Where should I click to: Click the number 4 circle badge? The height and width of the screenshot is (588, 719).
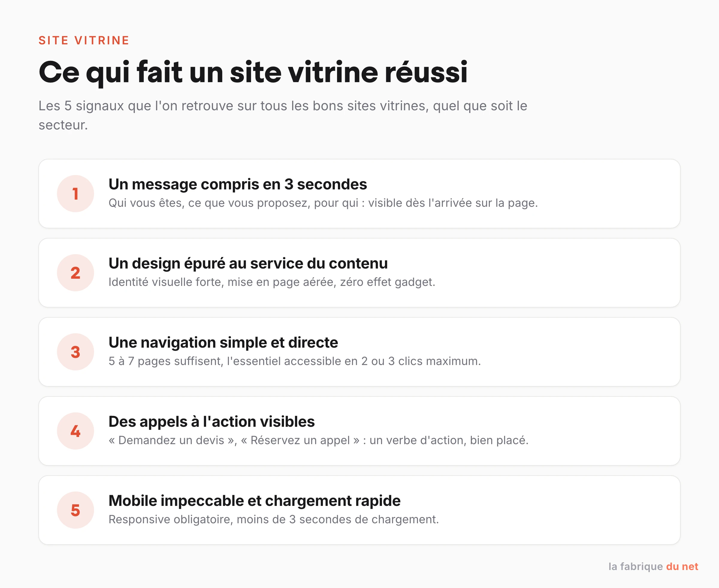(75, 431)
